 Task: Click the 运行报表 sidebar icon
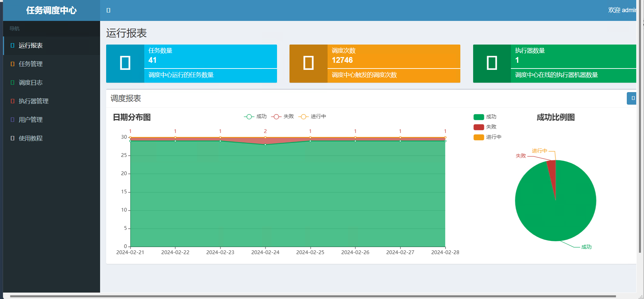(x=12, y=46)
